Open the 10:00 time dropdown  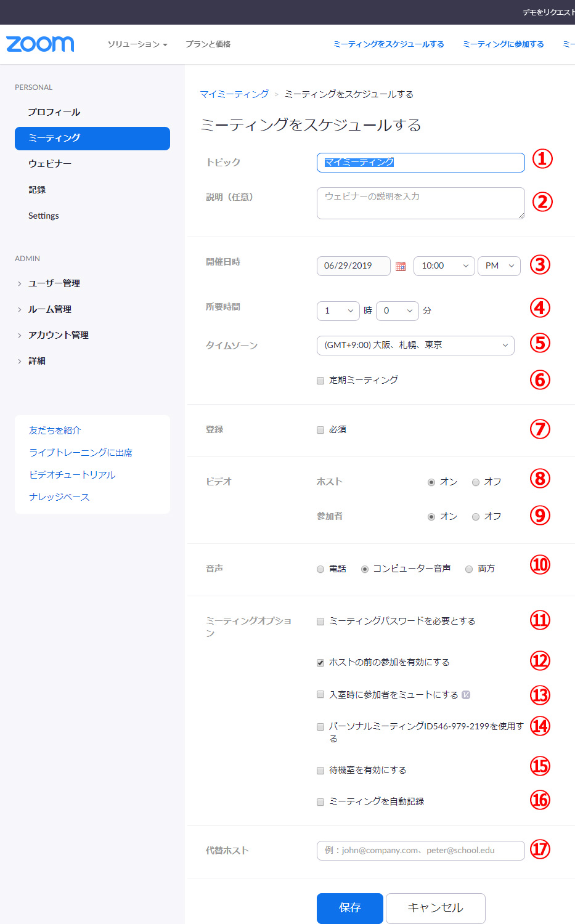(444, 266)
